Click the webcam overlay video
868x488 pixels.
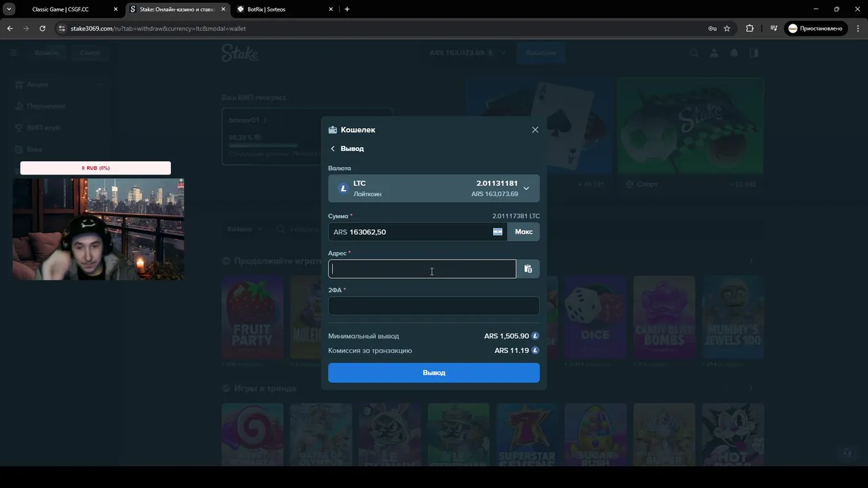(98, 229)
